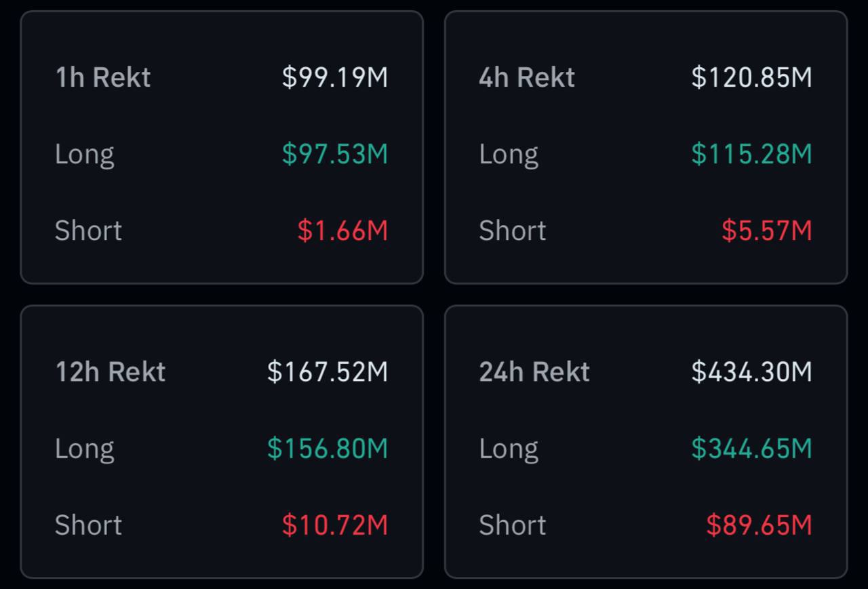Image resolution: width=868 pixels, height=589 pixels.
Task: Click the $10.72M short liquidation value
Action: pyautogui.click(x=335, y=525)
